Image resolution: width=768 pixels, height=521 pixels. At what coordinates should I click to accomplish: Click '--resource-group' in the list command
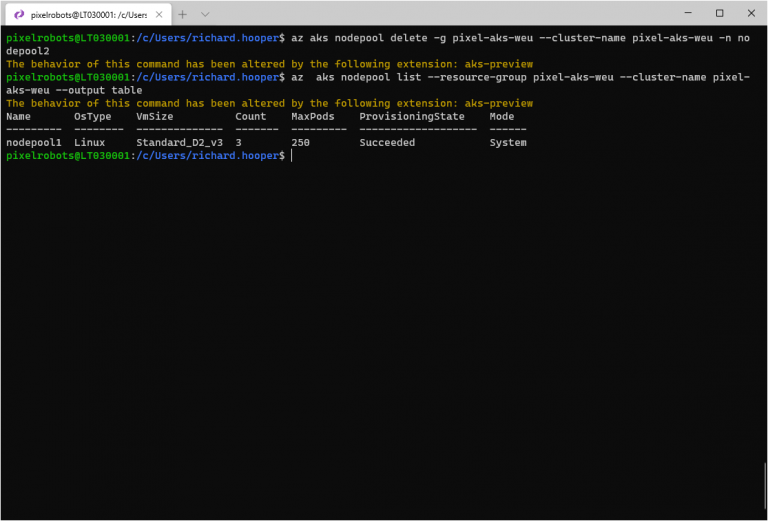(477, 77)
